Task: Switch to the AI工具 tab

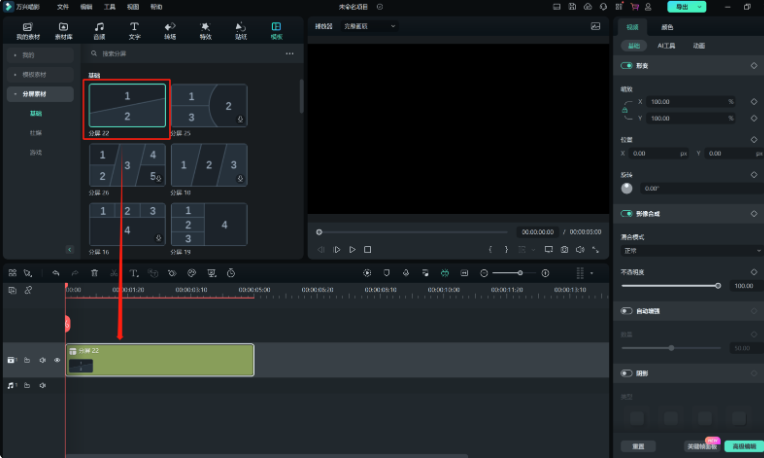Action: click(x=665, y=46)
